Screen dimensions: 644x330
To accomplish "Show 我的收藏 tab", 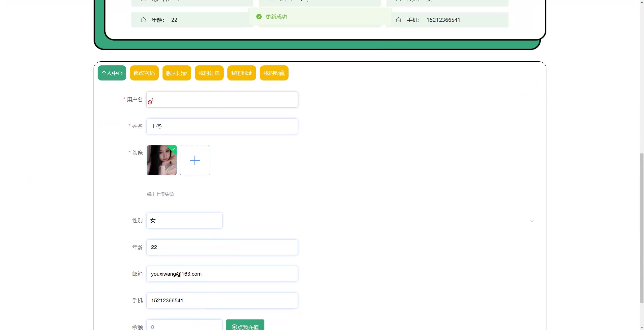I will tap(274, 73).
